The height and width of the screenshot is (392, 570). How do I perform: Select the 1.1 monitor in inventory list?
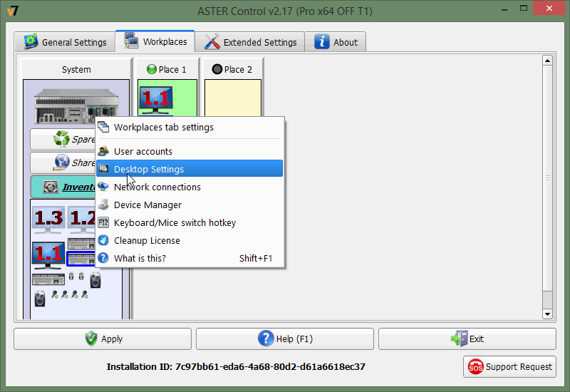[48, 255]
